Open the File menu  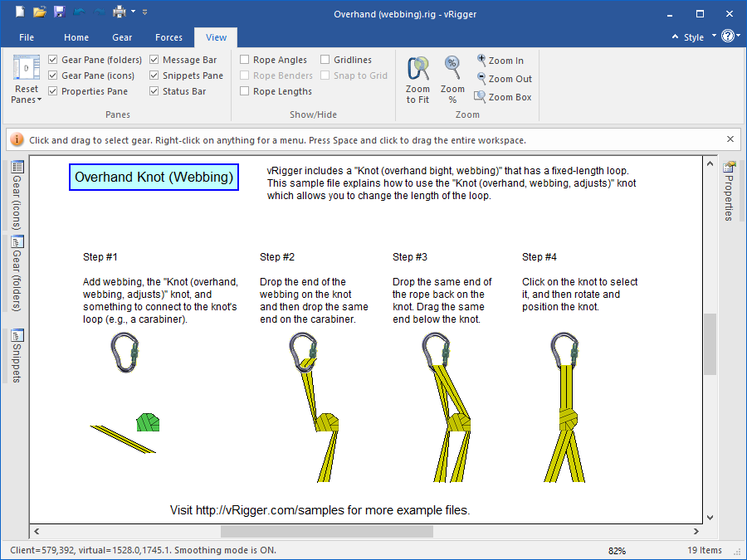tap(26, 37)
